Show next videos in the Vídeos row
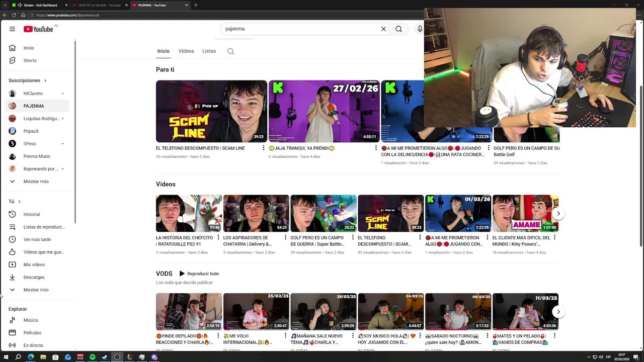644x362 pixels. [x=558, y=214]
